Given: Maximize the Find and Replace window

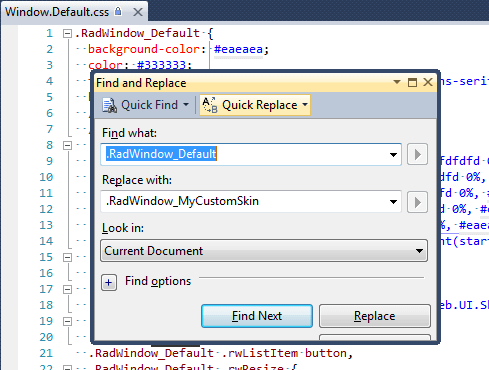Looking at the screenshot, I should click(412, 82).
